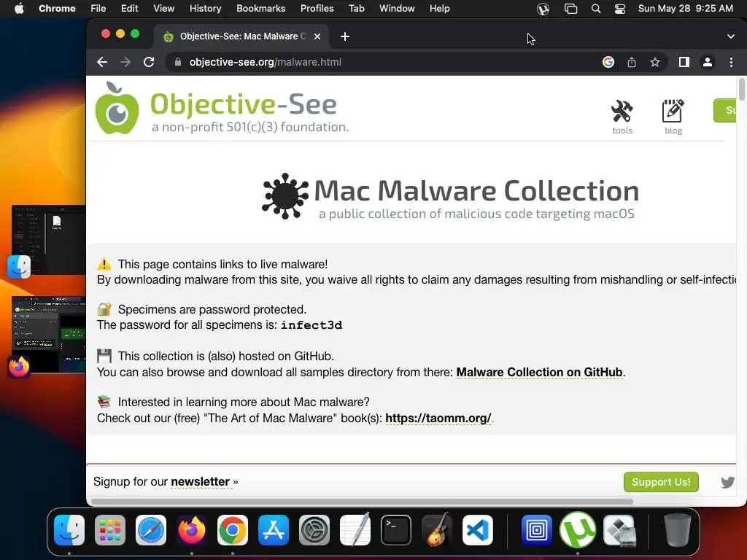The image size is (747, 560).
Task: Click the newsletter signup link
Action: point(200,481)
